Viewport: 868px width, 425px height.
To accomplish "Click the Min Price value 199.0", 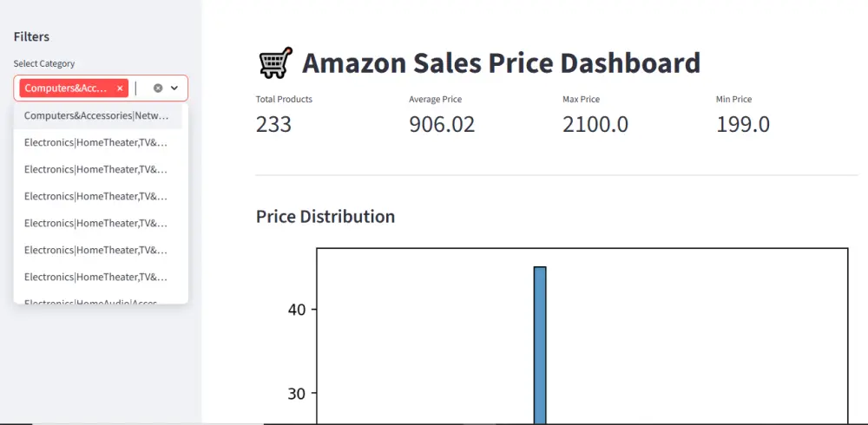I will [742, 124].
